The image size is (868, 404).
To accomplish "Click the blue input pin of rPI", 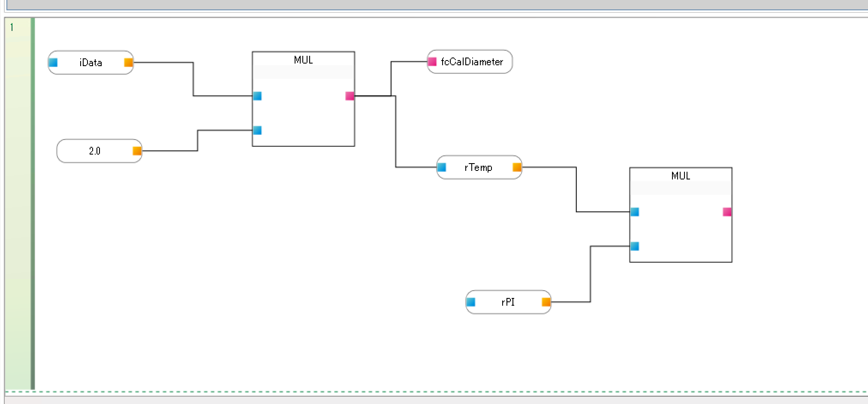I will 471,302.
